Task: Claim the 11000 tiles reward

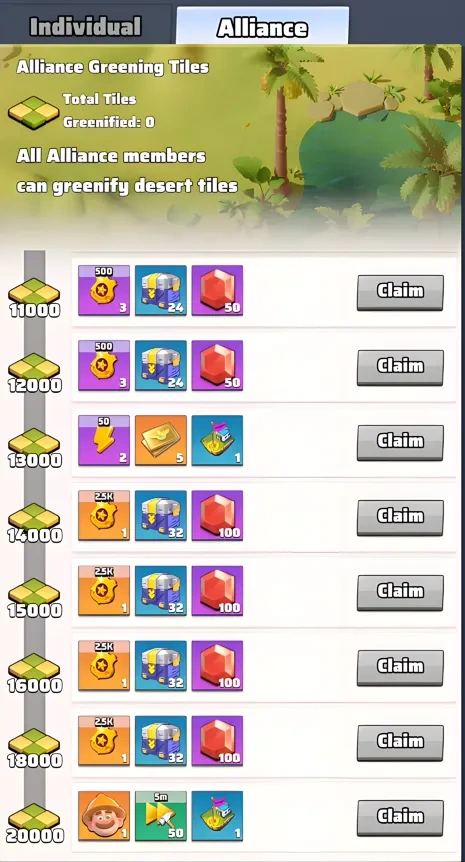Action: point(400,292)
